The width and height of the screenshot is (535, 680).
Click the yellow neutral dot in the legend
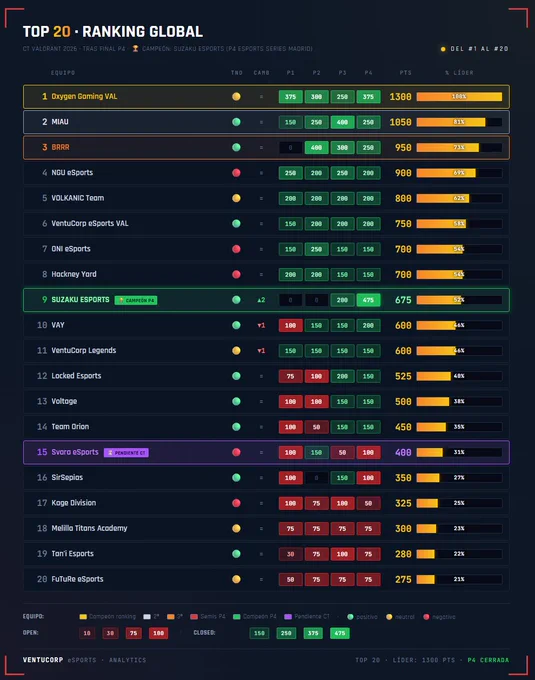pos(389,617)
